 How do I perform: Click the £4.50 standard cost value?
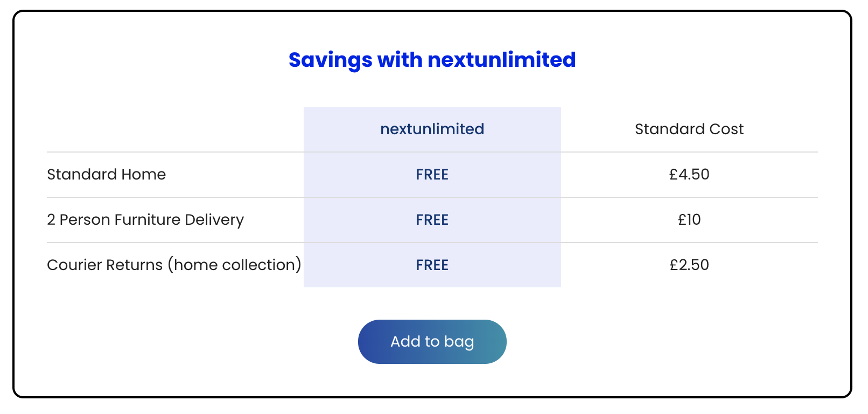coord(689,175)
